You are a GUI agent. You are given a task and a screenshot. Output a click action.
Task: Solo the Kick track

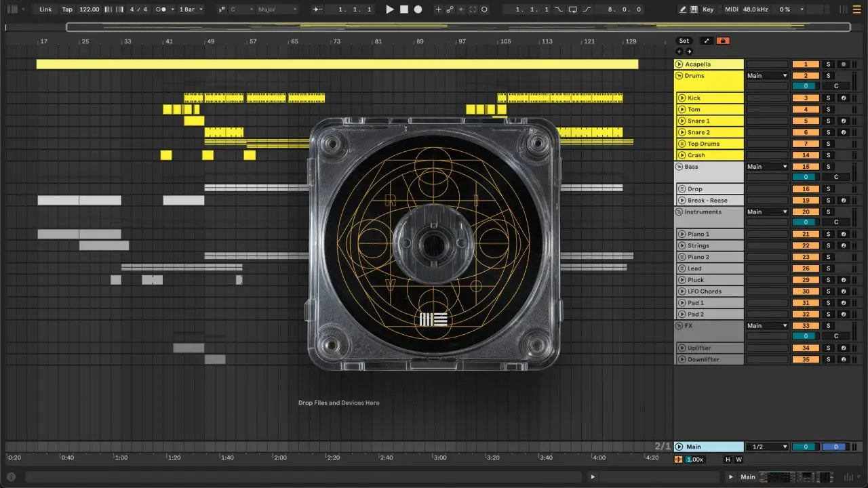pos(827,98)
